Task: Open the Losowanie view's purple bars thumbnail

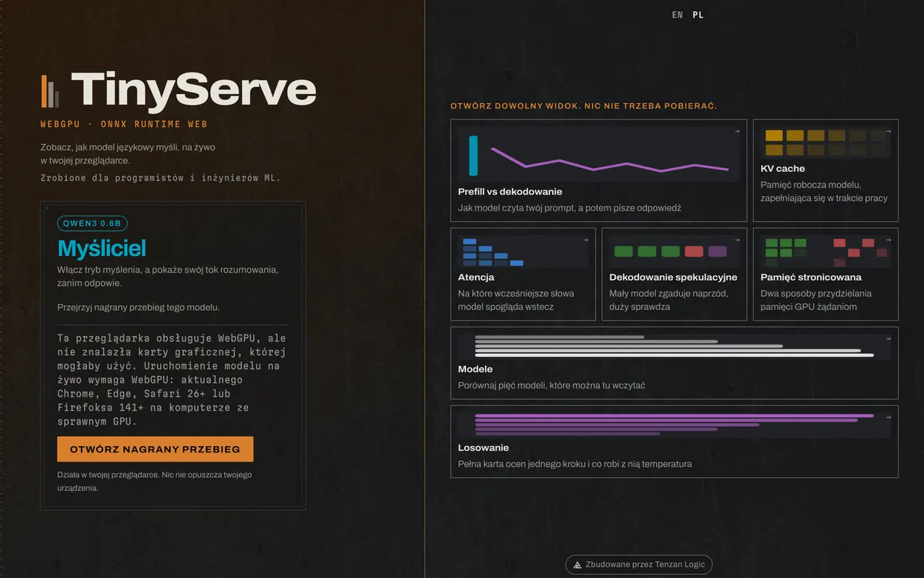Action: click(675, 425)
